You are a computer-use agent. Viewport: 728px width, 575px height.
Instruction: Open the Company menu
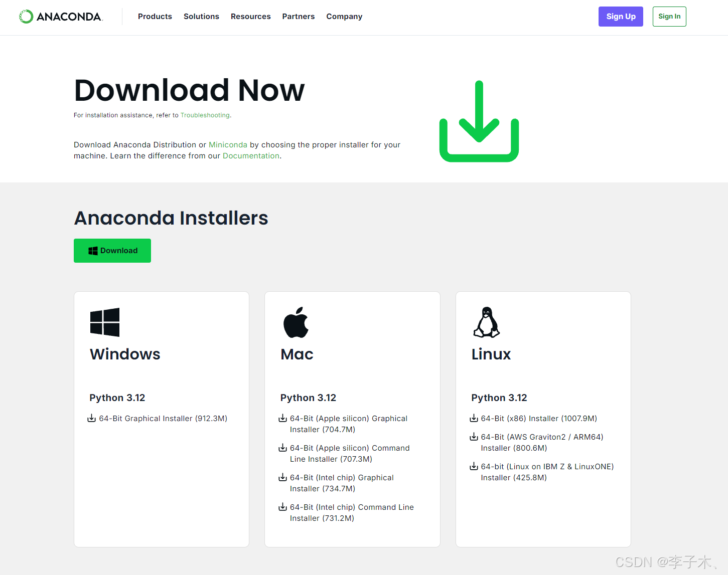[x=344, y=17]
